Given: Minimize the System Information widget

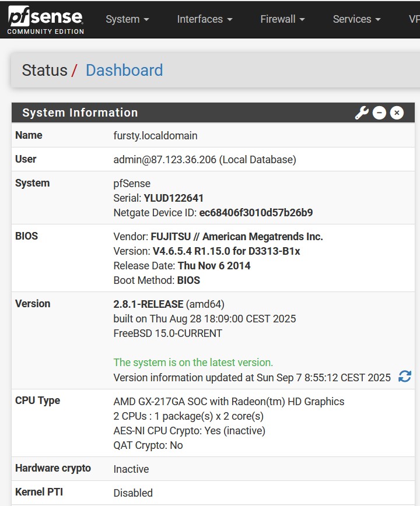Looking at the screenshot, I should click(x=379, y=113).
